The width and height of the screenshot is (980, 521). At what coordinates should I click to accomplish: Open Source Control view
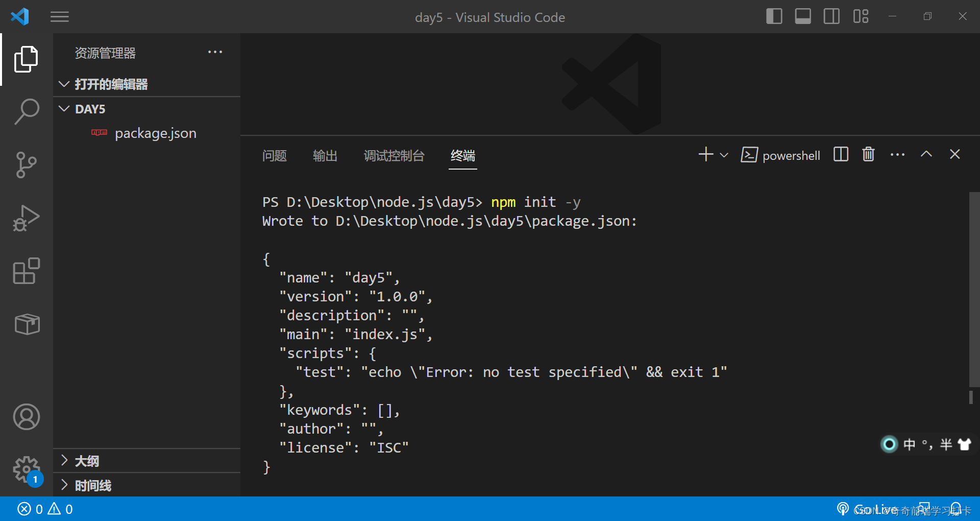[x=26, y=164]
